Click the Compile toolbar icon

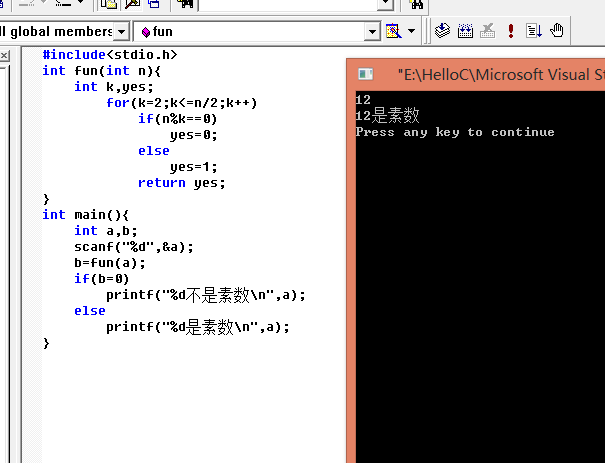click(x=442, y=30)
